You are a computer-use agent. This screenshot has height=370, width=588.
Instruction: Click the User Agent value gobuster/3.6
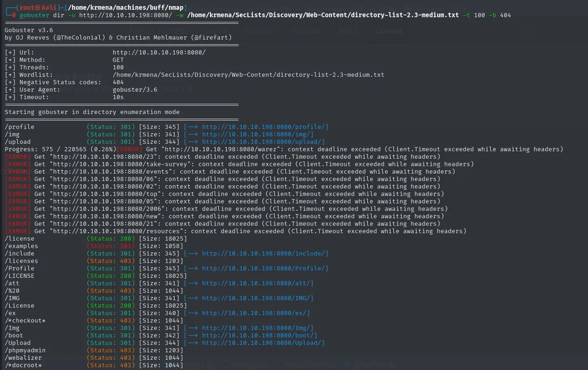[135, 90]
